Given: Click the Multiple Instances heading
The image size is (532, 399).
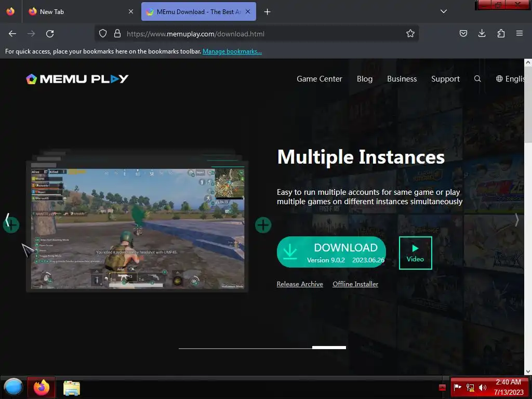Looking at the screenshot, I should pyautogui.click(x=361, y=157).
